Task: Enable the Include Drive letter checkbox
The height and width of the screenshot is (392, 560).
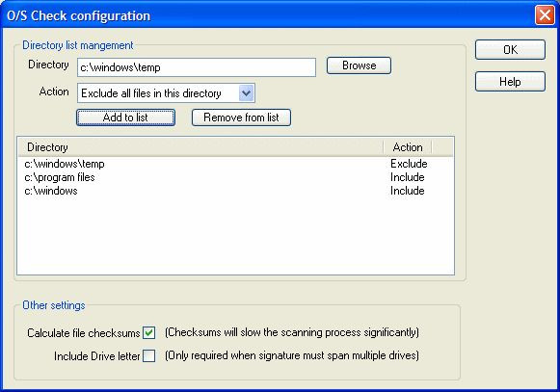Action: (149, 356)
